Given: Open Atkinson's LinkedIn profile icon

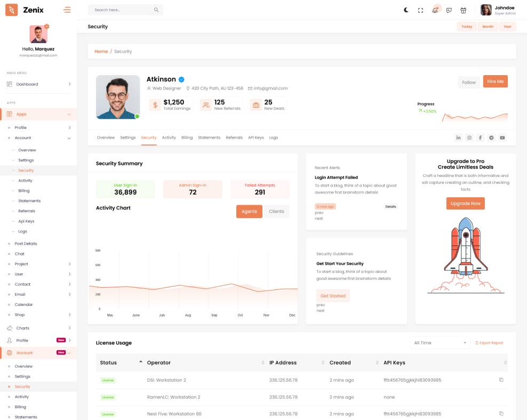Looking at the screenshot, I should (458, 138).
